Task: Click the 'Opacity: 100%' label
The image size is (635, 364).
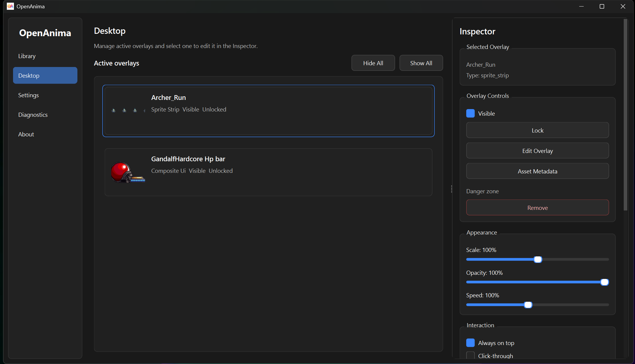Action: click(x=484, y=273)
